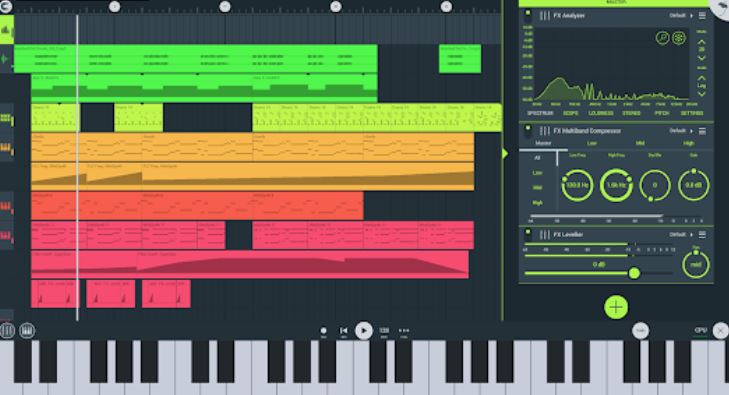The image size is (729, 395).
Task: Open the three-dot more options in transport
Action: 404,331
